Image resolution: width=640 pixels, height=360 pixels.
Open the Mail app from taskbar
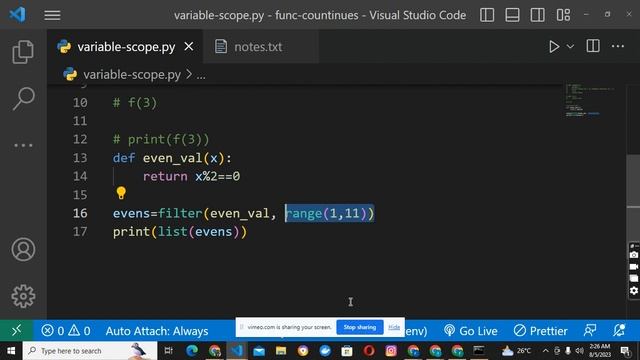[x=259, y=351]
